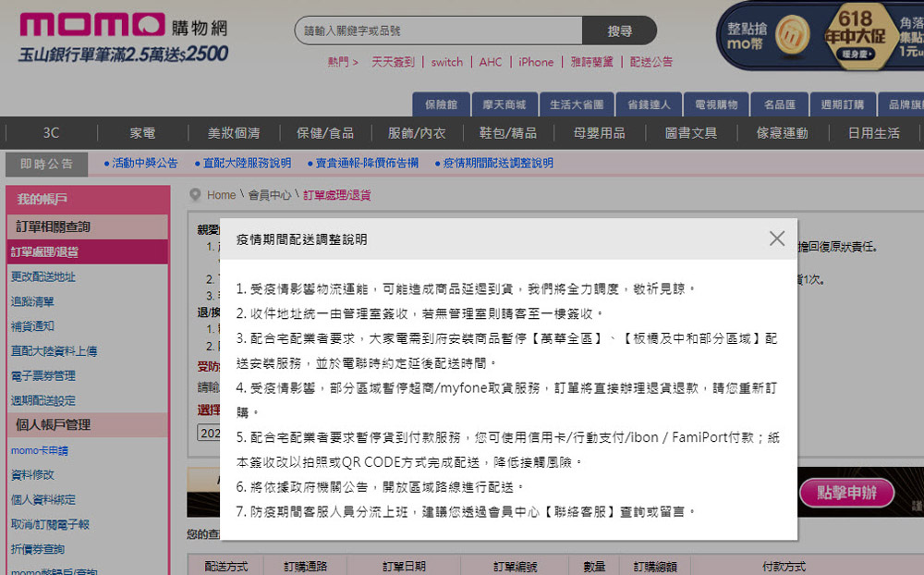This screenshot has height=575, width=924.
Task: Open hot keyword 雅詩蘭黛
Action: click(591, 62)
